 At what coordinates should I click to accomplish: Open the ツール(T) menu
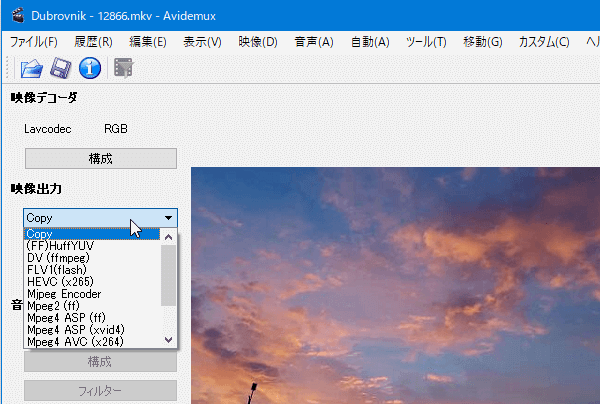tap(426, 42)
